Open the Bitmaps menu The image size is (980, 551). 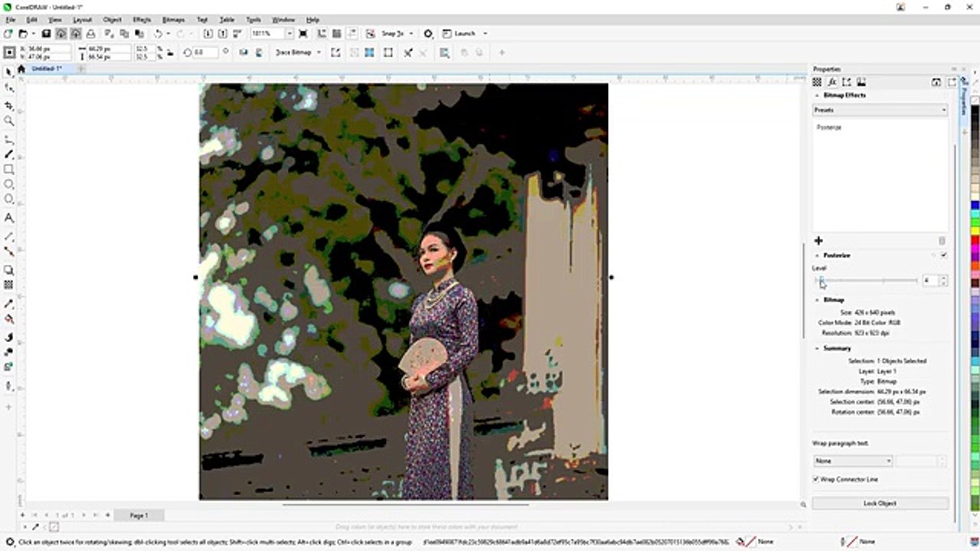174,20
